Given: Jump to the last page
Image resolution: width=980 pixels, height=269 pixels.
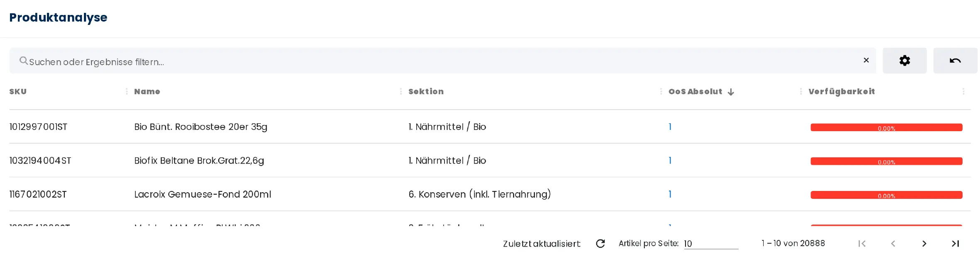Looking at the screenshot, I should coord(955,244).
